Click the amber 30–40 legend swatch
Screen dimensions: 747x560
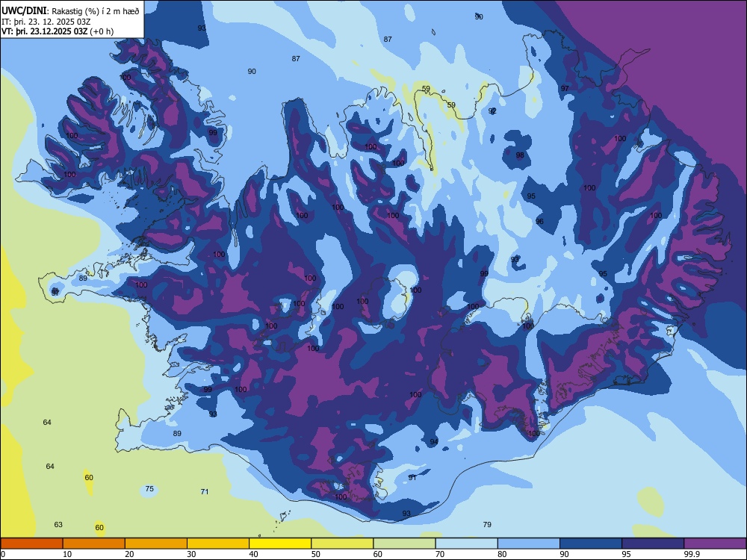218,544
